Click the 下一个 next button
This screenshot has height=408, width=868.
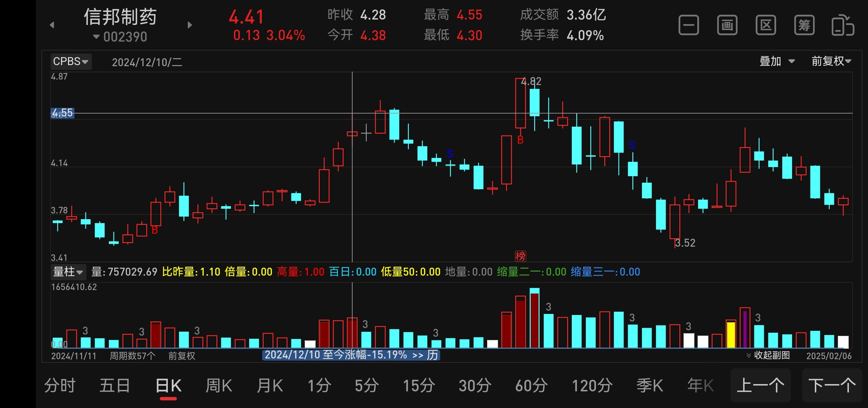click(x=832, y=386)
